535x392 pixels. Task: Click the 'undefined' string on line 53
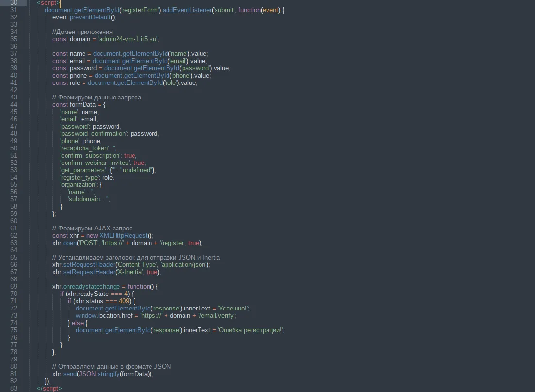[136, 170]
